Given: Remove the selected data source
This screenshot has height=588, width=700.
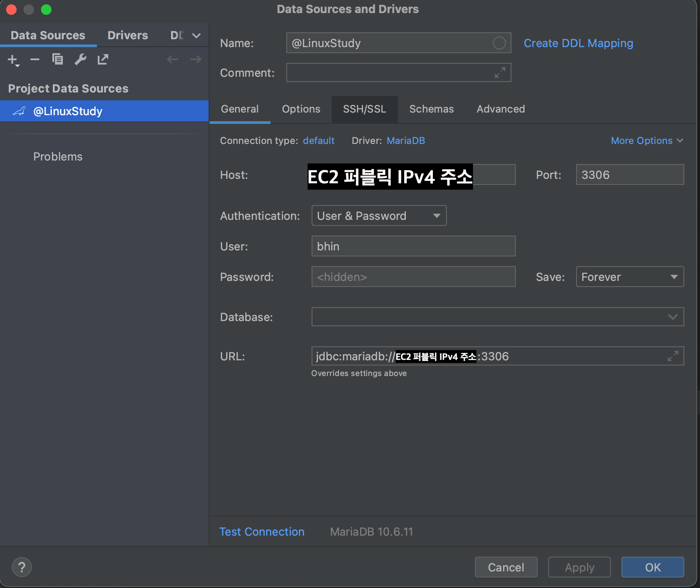Looking at the screenshot, I should [35, 59].
